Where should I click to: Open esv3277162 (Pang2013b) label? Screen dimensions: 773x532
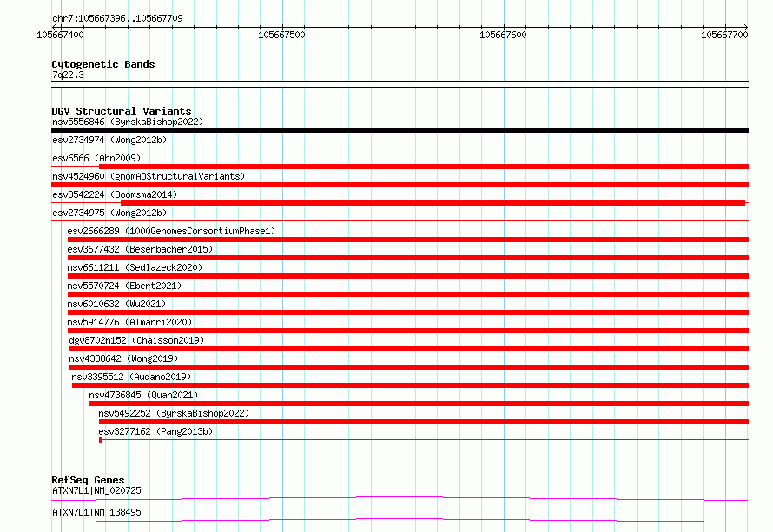pos(155,431)
